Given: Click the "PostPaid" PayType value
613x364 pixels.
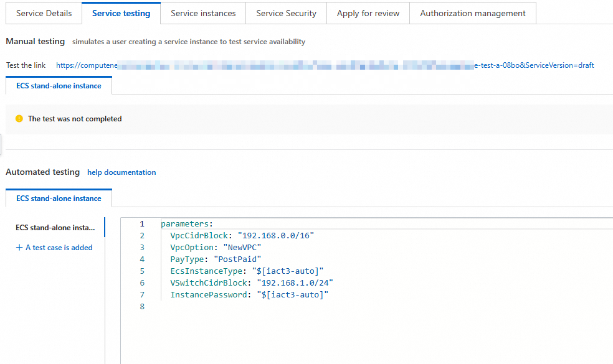Looking at the screenshot, I should pos(237,259).
